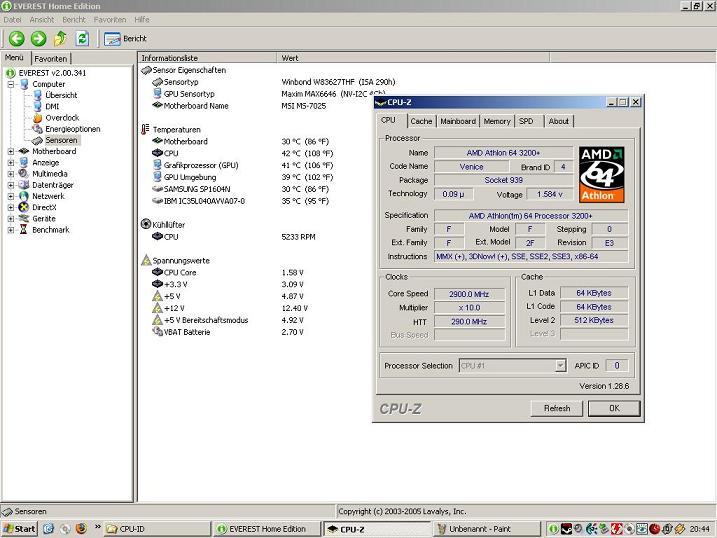The width and height of the screenshot is (717, 538).
Task: Click the VBAT Batterie icon
Action: tap(157, 331)
